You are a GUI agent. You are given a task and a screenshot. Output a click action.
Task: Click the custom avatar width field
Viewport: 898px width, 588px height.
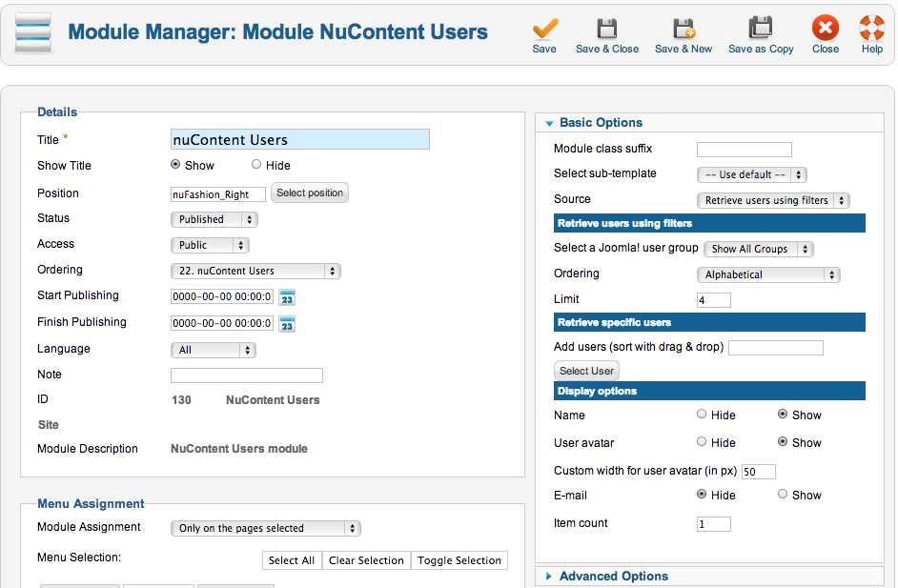[x=758, y=471]
